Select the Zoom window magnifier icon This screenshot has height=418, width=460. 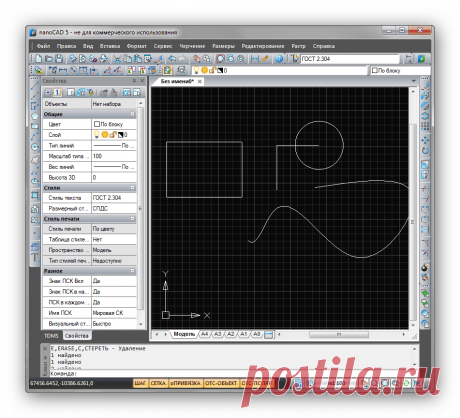point(220,59)
